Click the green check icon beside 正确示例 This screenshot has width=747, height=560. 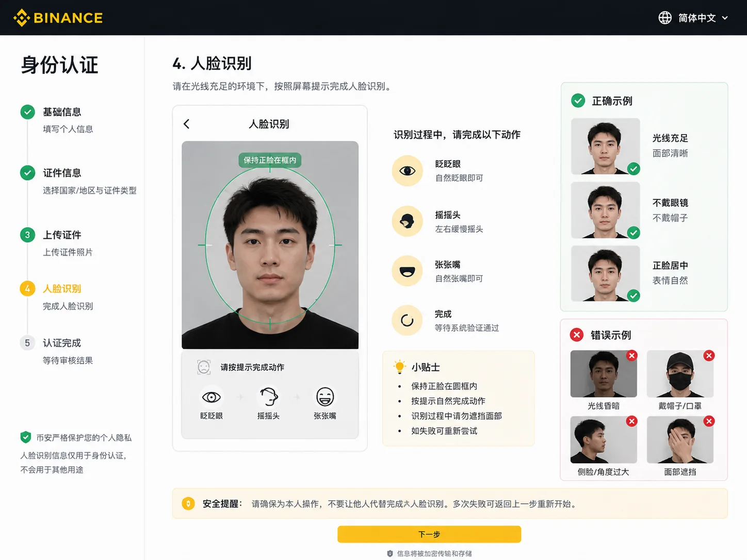pyautogui.click(x=578, y=101)
